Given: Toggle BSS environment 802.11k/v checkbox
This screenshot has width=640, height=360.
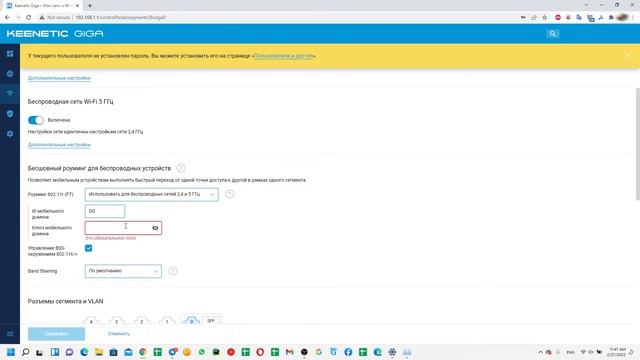Looking at the screenshot, I should coord(89,248).
